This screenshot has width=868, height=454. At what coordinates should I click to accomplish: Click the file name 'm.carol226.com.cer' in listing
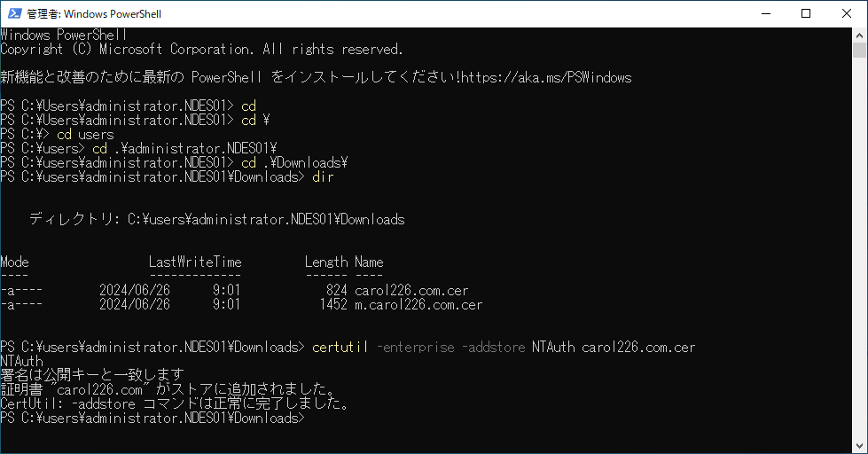[418, 304]
